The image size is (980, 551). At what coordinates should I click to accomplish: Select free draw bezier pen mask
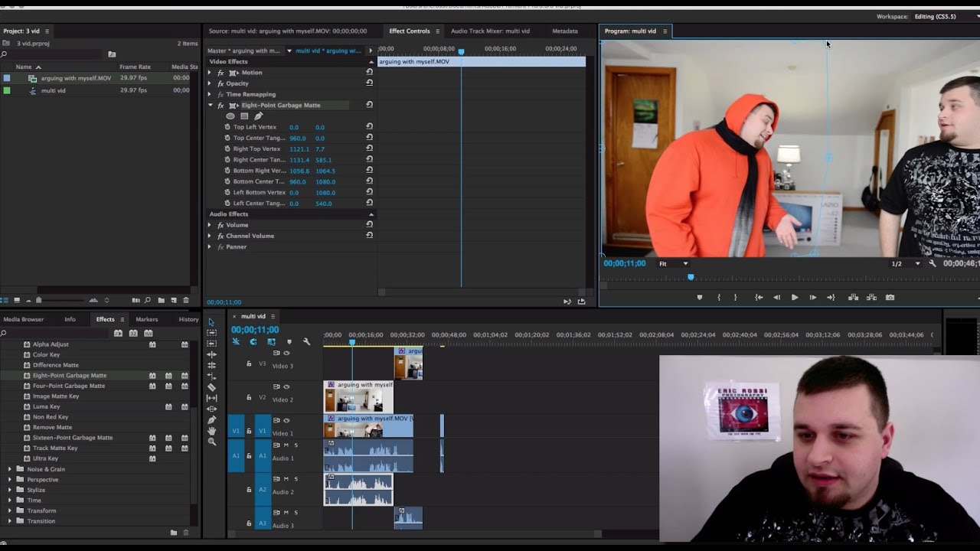pos(259,116)
